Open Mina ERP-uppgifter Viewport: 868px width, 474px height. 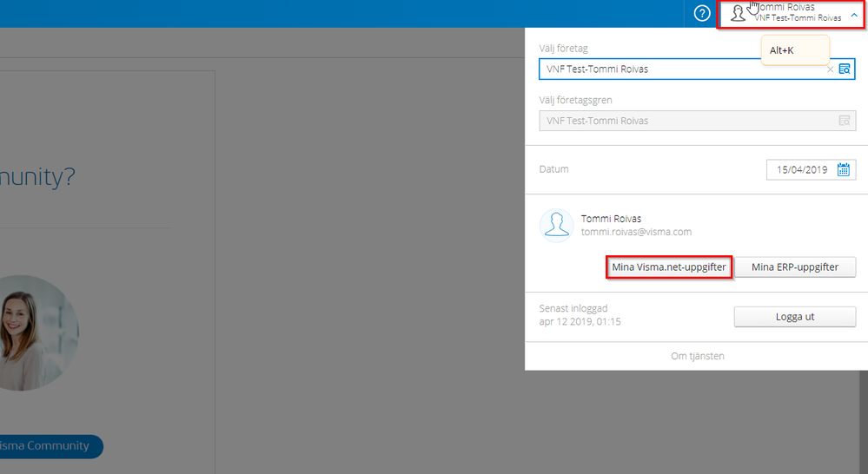[x=795, y=267]
